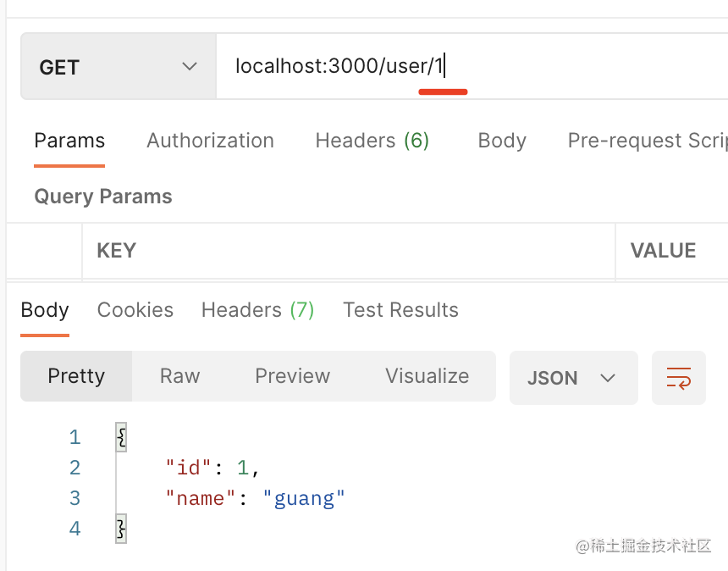The height and width of the screenshot is (571, 728).
Task: View the response Cookies tab
Action: point(135,310)
